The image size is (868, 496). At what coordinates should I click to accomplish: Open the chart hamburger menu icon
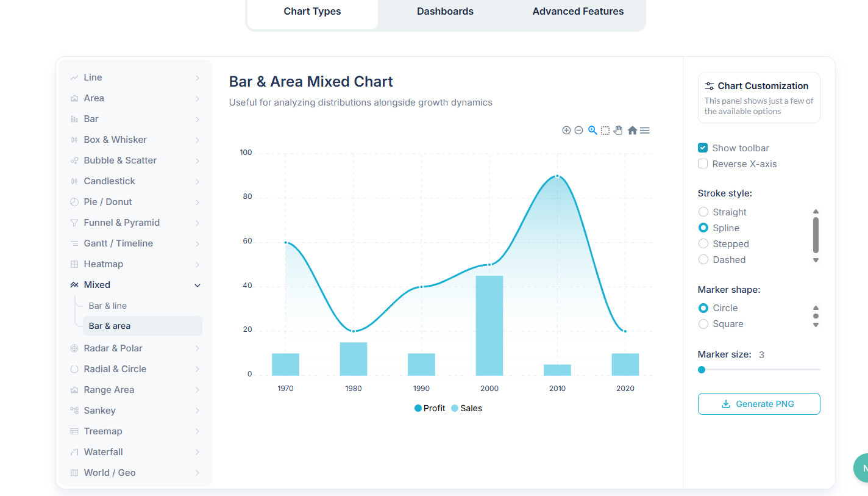pyautogui.click(x=645, y=130)
